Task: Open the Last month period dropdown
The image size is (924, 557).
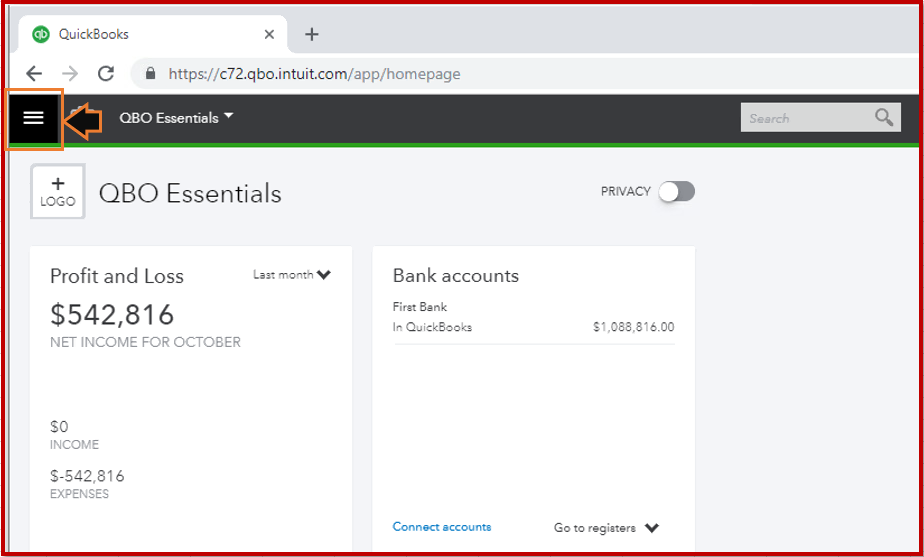Action: [x=292, y=275]
